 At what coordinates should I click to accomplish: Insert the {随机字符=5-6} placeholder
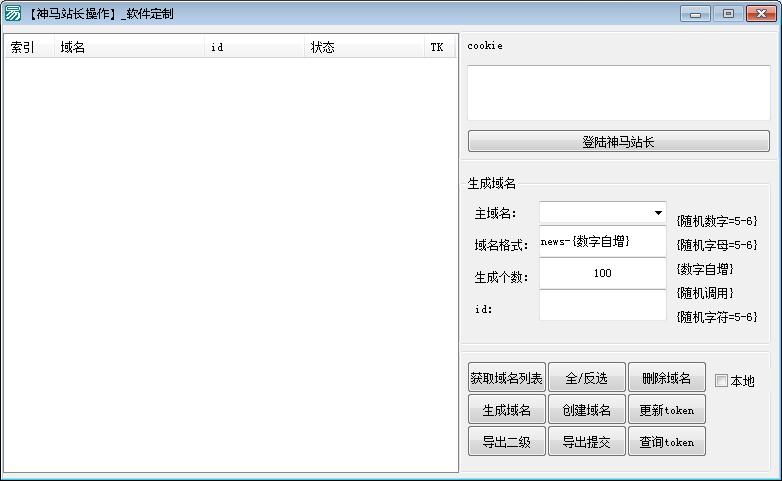coord(717,317)
